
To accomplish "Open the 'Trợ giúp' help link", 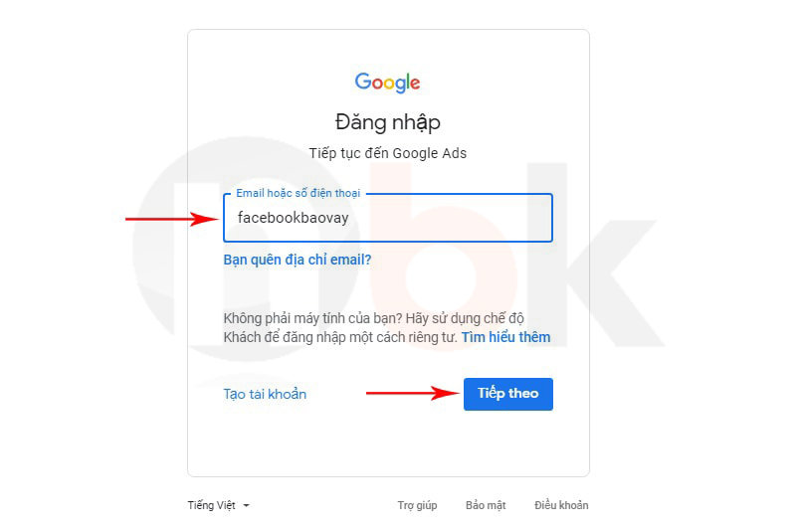I will [417, 505].
